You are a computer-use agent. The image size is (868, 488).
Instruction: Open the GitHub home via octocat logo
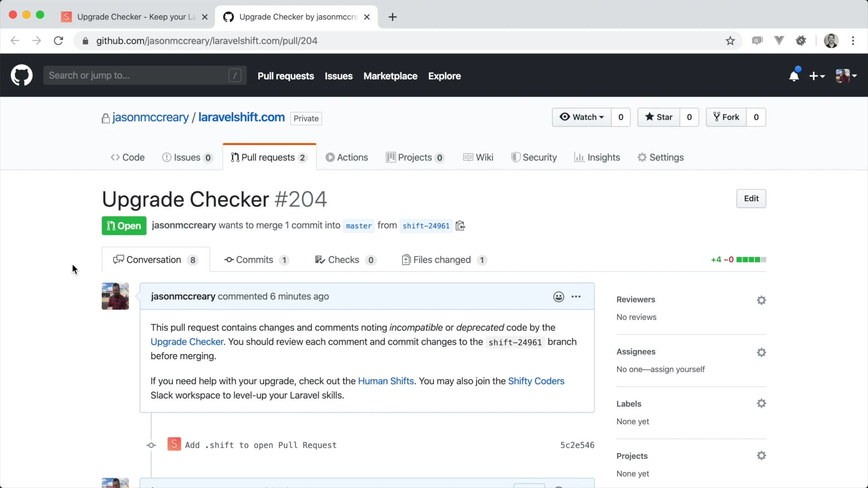click(x=21, y=75)
